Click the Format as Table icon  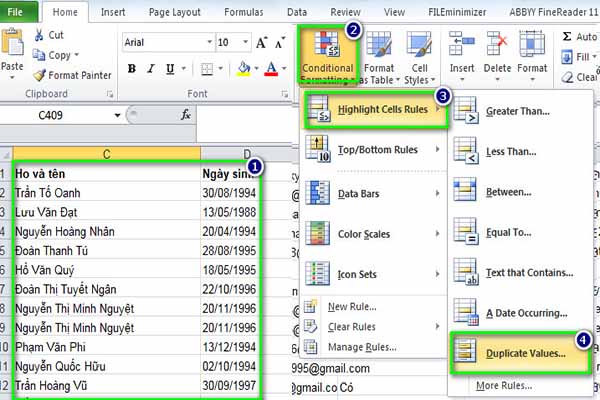(379, 45)
